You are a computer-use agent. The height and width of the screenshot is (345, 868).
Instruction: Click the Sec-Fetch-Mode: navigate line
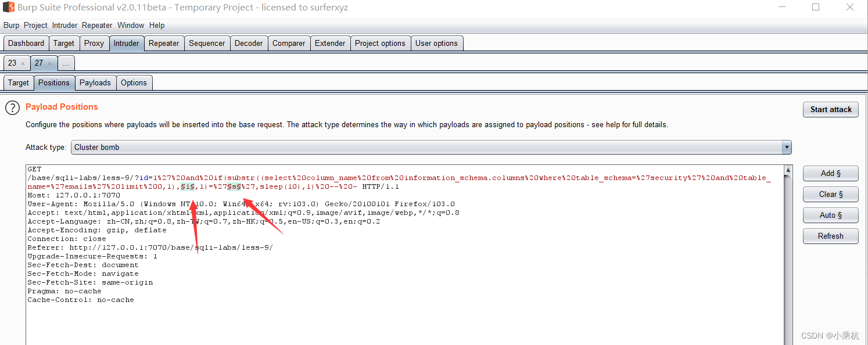point(83,274)
